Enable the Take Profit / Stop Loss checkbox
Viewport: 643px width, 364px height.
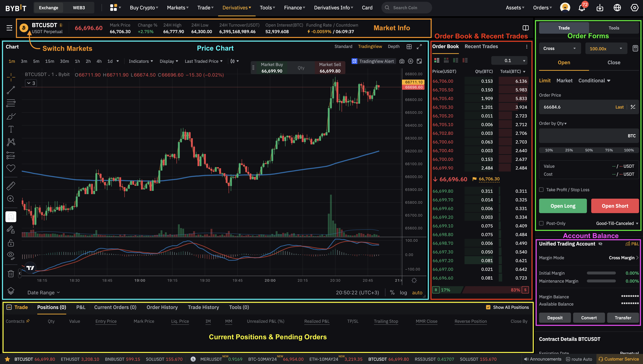coord(541,189)
